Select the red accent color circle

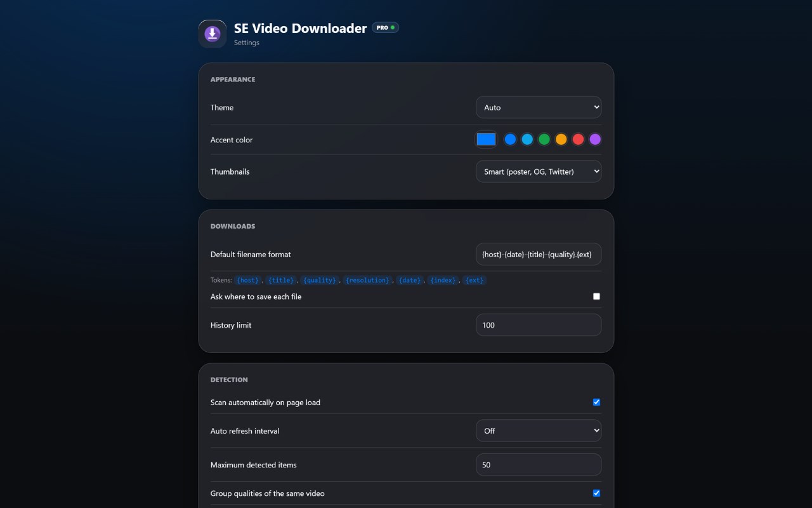click(578, 140)
